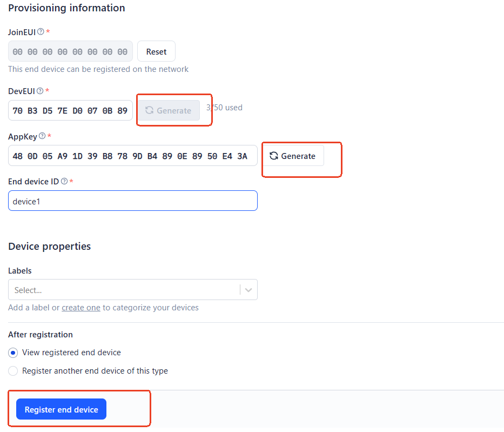Click the DevEUI help question-mark icon
This screenshot has height=432, width=504.
pos(40,91)
